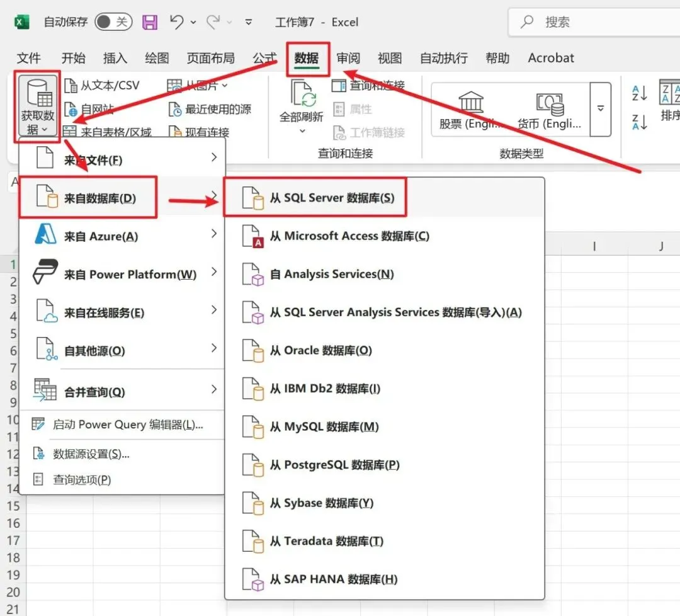Image resolution: width=680 pixels, height=616 pixels.
Task: Select 从 Microsoft Access 数据库(C)
Action: click(385, 236)
